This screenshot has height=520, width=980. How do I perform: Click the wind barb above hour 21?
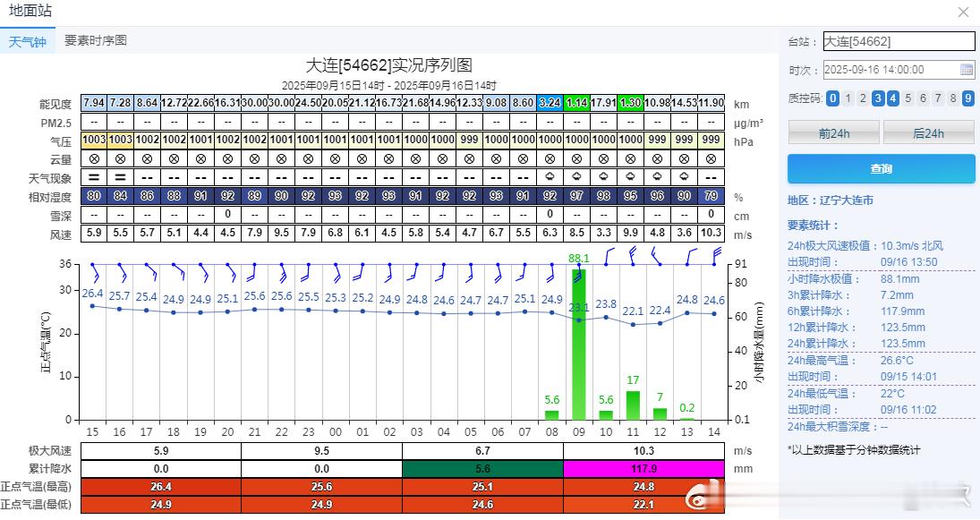[x=251, y=273]
